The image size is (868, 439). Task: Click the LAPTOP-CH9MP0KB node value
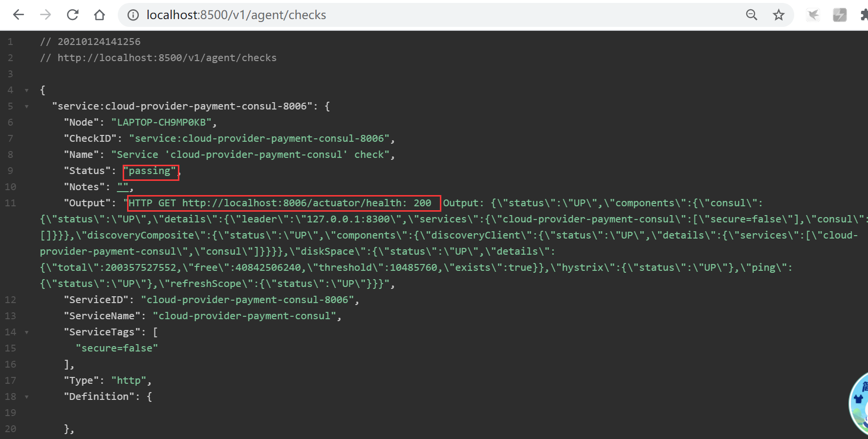[x=161, y=122]
